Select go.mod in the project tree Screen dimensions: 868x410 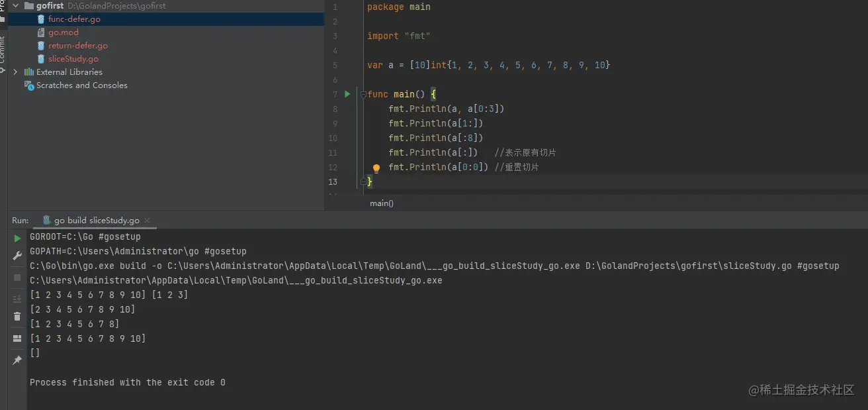[64, 32]
